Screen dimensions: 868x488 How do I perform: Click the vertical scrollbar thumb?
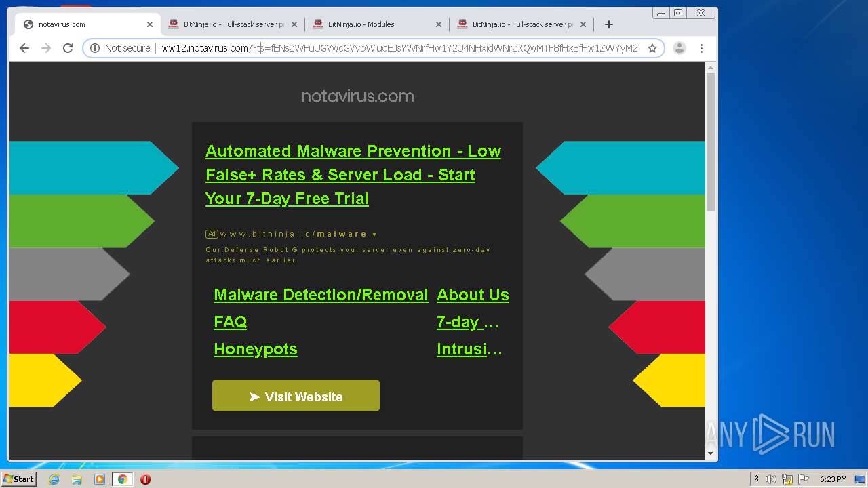click(x=711, y=141)
